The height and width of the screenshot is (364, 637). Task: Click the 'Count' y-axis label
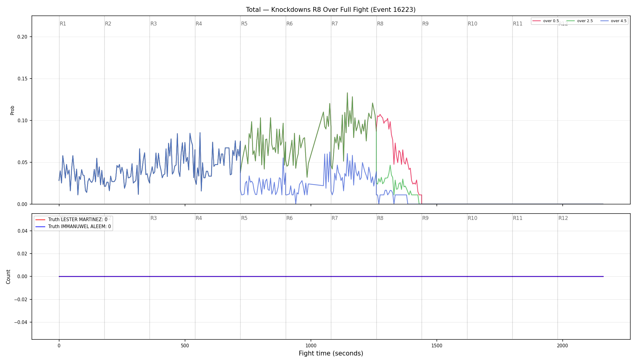(x=8, y=277)
